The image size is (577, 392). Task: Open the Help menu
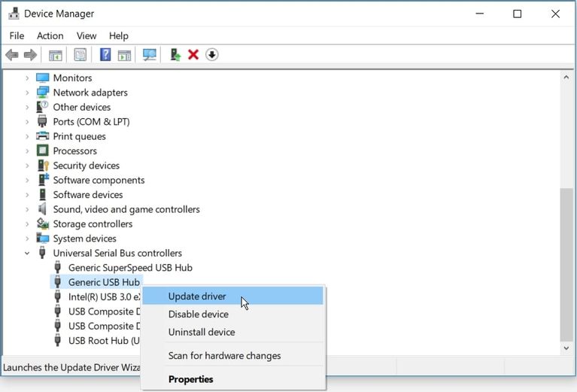tap(119, 35)
